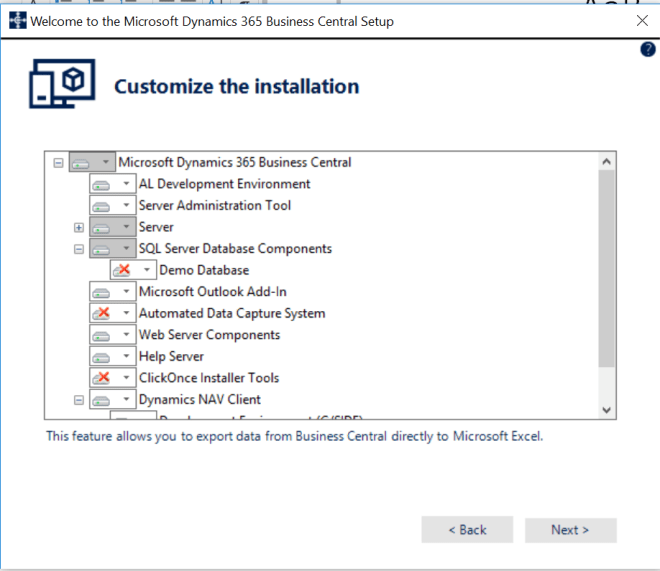The height and width of the screenshot is (571, 660).
Task: Open install option dropdown for Dynamics NAV Client
Action: click(x=126, y=399)
